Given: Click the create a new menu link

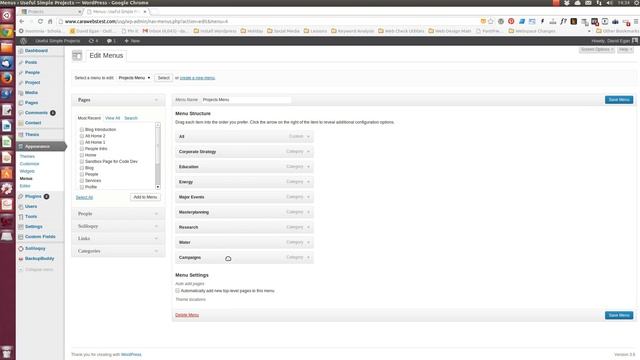Looking at the screenshot, I should (x=198, y=78).
